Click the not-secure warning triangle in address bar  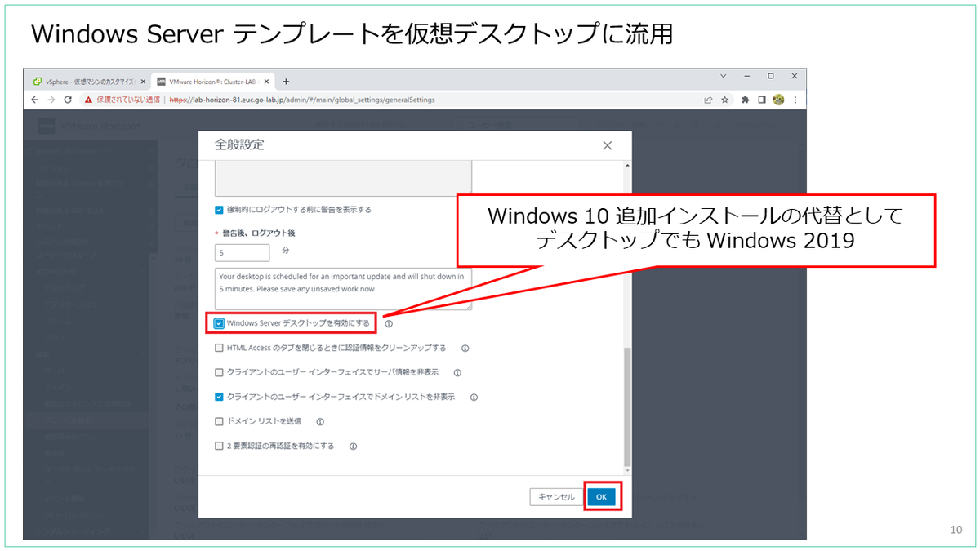pyautogui.click(x=88, y=100)
